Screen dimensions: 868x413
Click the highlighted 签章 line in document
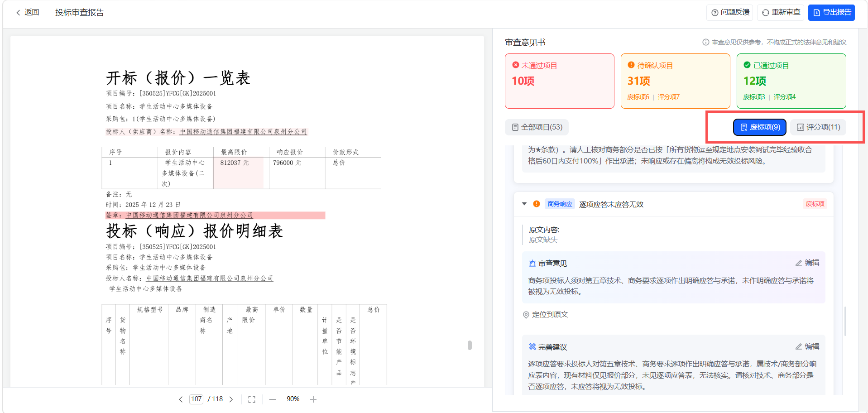click(x=215, y=215)
